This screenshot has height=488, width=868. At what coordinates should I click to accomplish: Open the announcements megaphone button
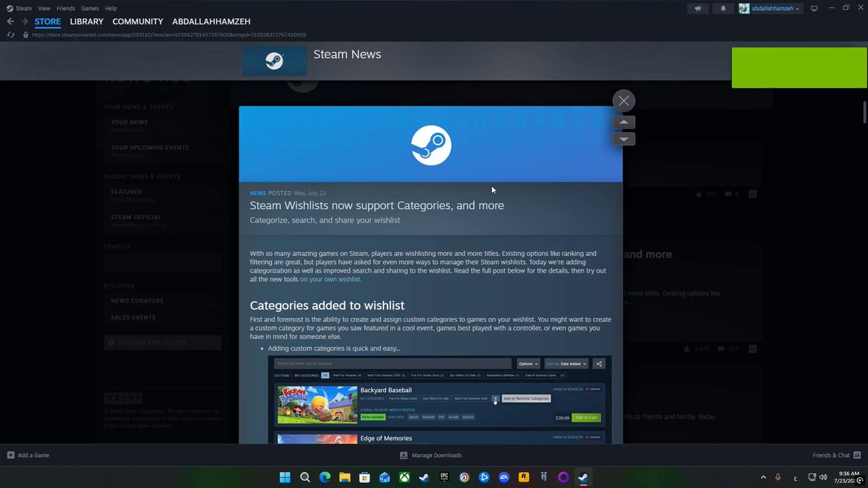point(698,9)
